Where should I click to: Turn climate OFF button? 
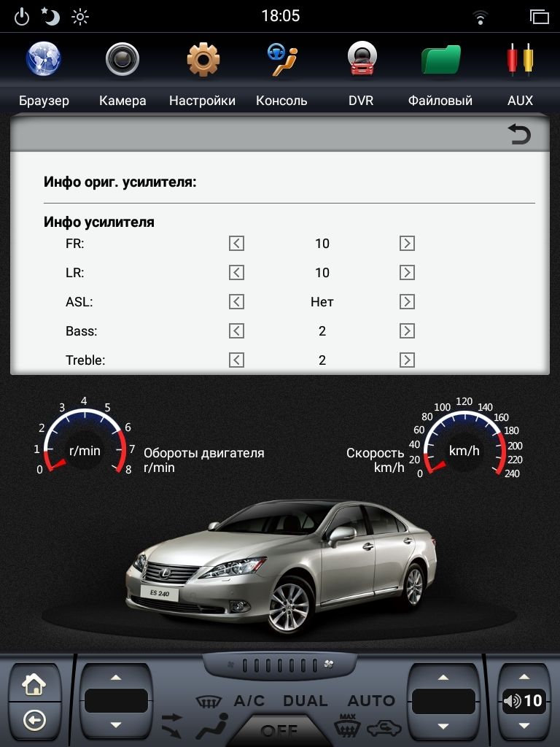(279, 730)
